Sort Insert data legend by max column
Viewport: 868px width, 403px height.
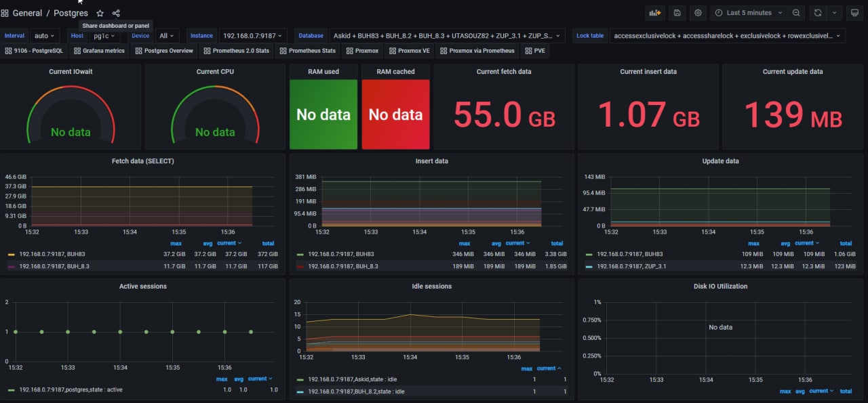click(x=465, y=243)
